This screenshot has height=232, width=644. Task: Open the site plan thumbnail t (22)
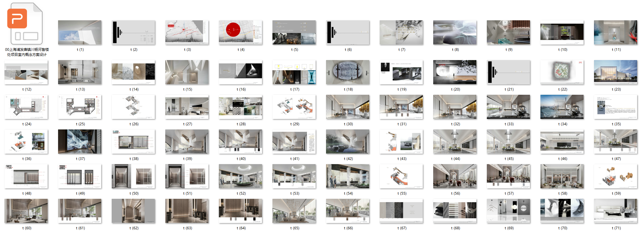click(x=562, y=72)
